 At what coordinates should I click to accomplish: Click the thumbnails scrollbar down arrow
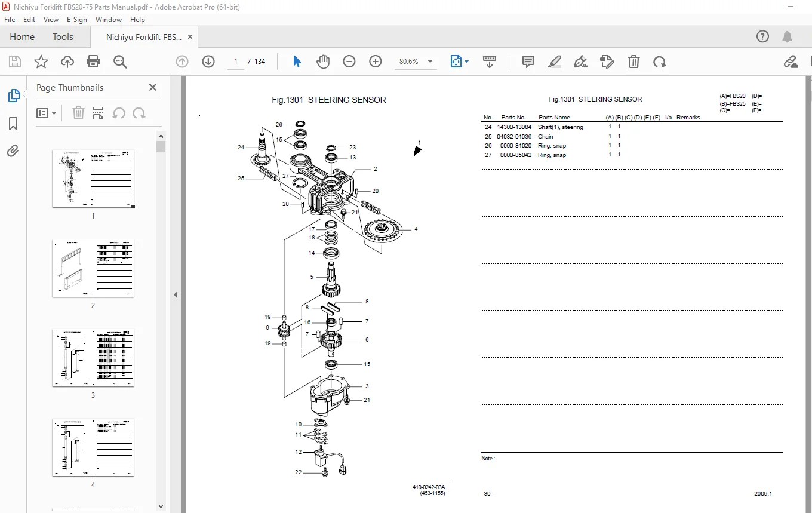(161, 506)
